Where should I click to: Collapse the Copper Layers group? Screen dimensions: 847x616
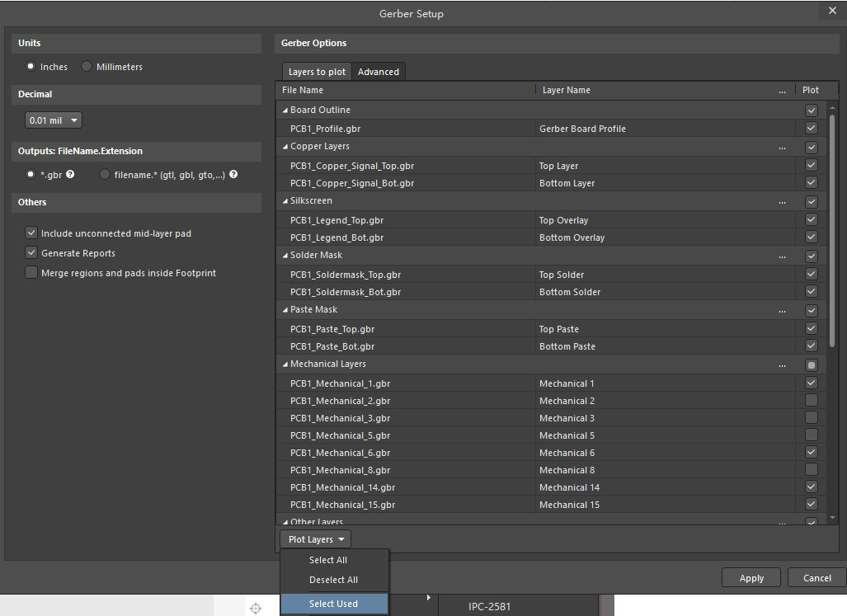tap(285, 146)
